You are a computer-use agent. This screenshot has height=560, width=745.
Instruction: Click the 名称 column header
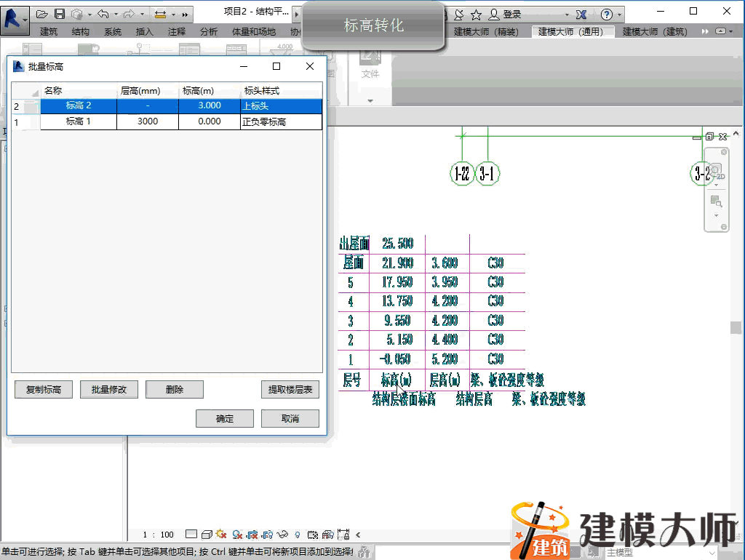tap(79, 90)
